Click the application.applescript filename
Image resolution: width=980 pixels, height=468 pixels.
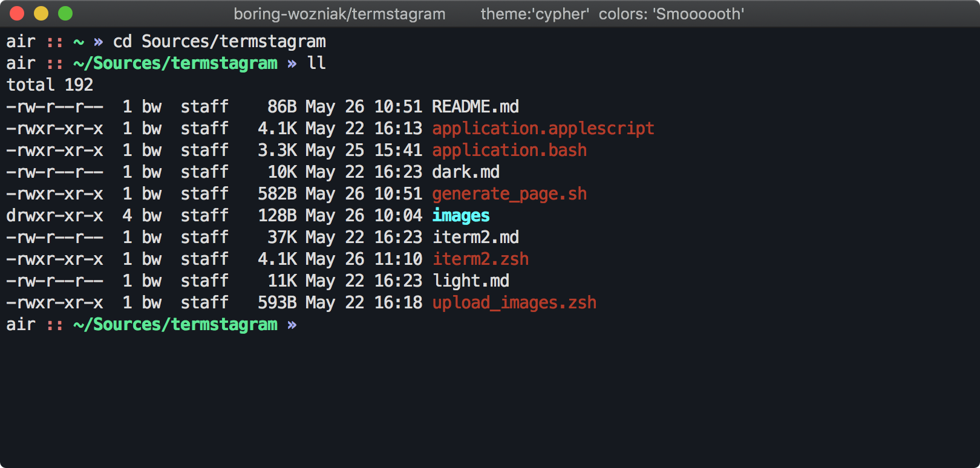point(543,129)
